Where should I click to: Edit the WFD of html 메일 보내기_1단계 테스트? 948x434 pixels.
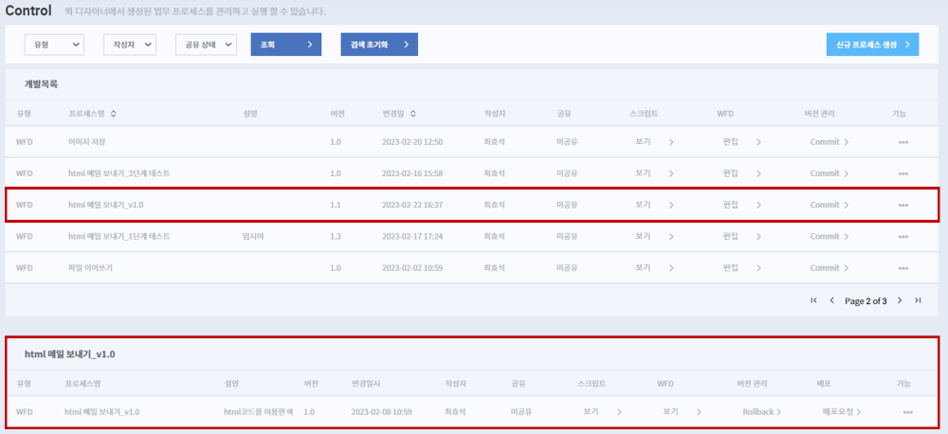click(742, 236)
